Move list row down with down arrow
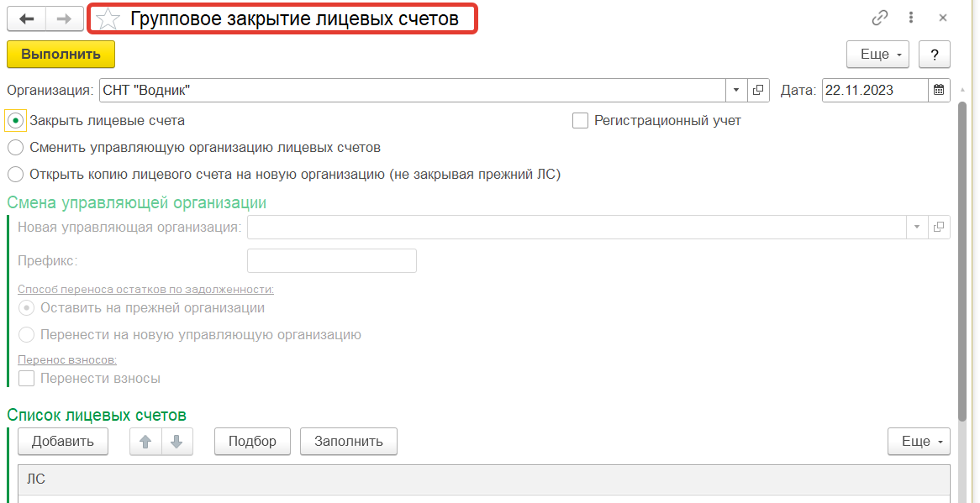This screenshot has height=503, width=980. (x=177, y=441)
